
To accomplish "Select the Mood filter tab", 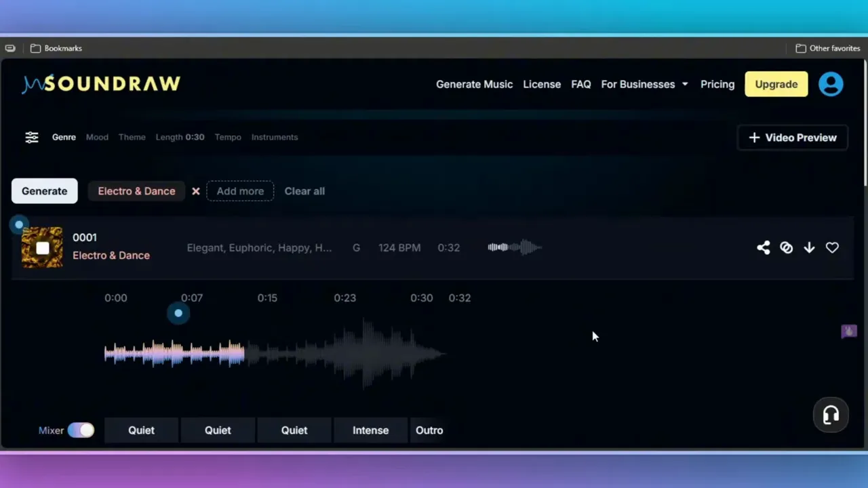I will tap(97, 137).
